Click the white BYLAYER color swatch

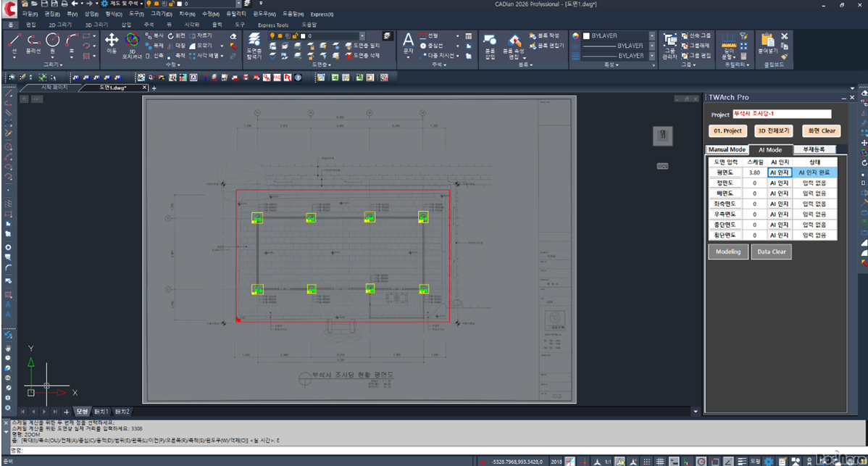click(586, 36)
